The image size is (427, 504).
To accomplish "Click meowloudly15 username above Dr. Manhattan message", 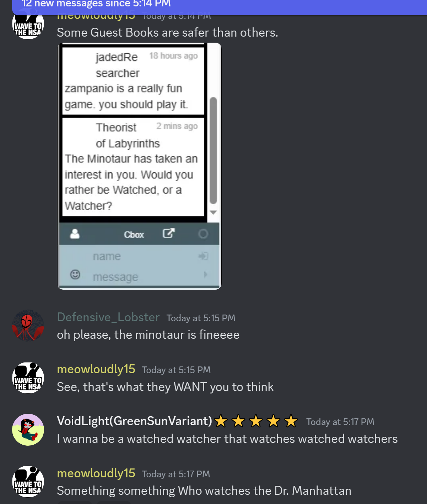I will point(96,473).
